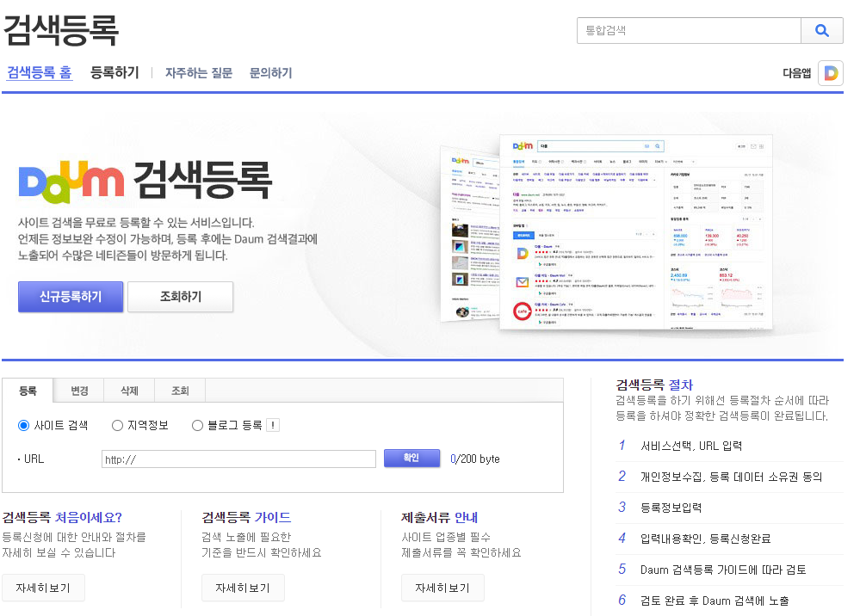Click the 검색등록 가이드 heading
860x616 pixels.
[246, 517]
